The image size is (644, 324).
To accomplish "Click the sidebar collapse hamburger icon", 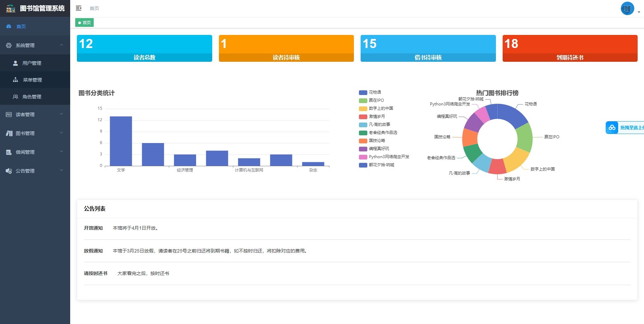I will click(x=78, y=8).
